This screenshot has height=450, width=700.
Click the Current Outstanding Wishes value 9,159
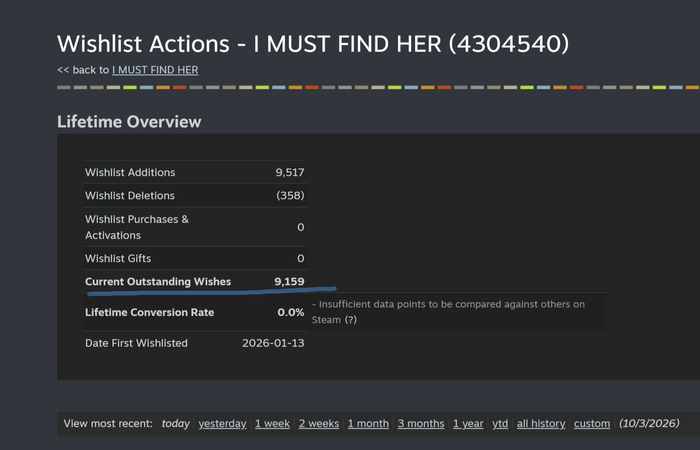[x=289, y=282]
